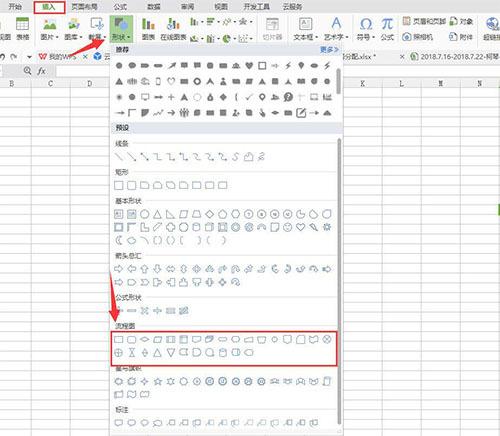Select the heart shape in recommended shapes
Viewport: 500px width, 436px height.
[249, 66]
